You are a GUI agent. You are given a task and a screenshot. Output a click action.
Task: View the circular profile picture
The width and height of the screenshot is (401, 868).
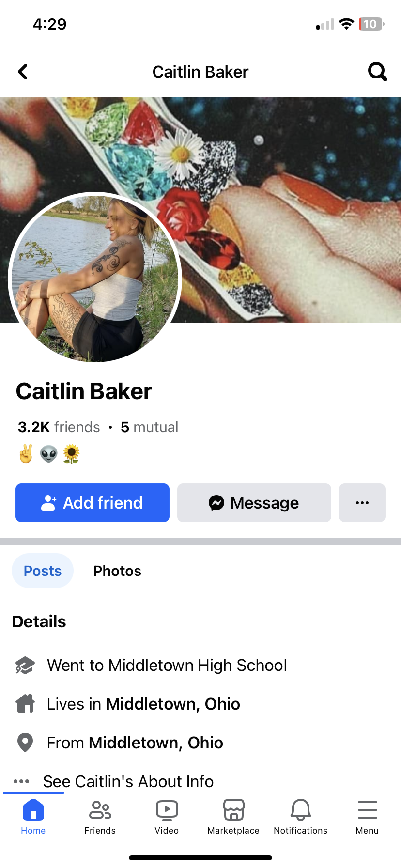click(x=95, y=278)
